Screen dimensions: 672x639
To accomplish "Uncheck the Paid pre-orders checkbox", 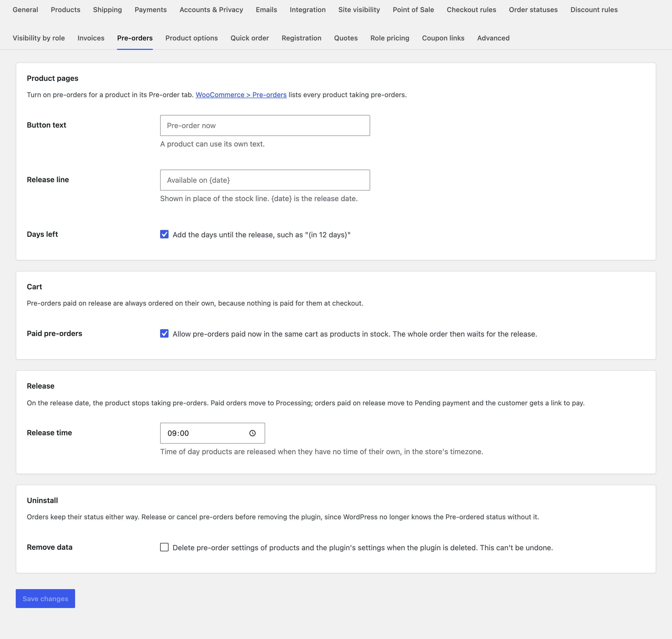I will pyautogui.click(x=164, y=333).
